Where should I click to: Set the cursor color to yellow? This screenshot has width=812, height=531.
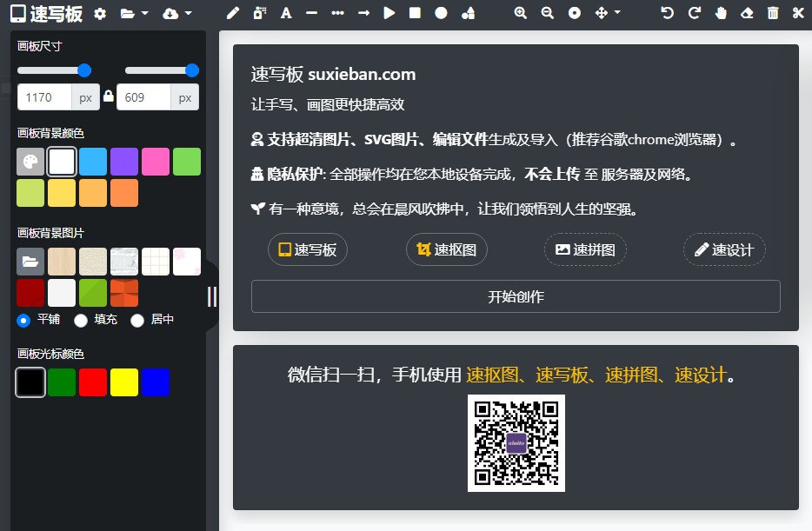(x=124, y=382)
